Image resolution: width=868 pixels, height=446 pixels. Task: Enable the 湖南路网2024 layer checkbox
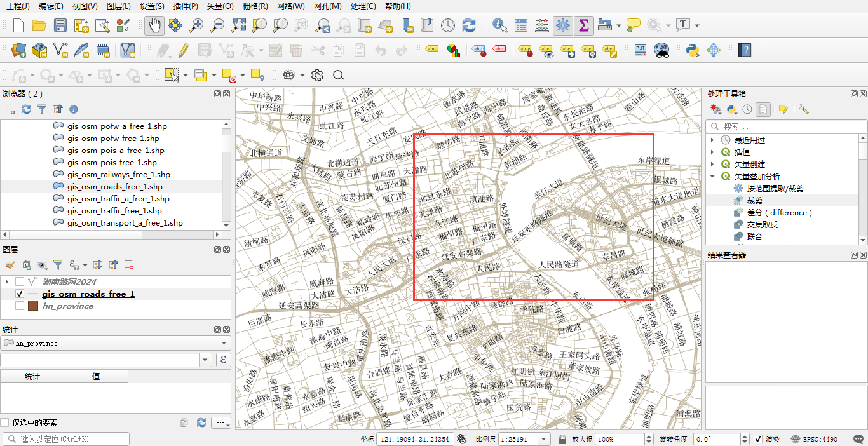tap(20, 281)
